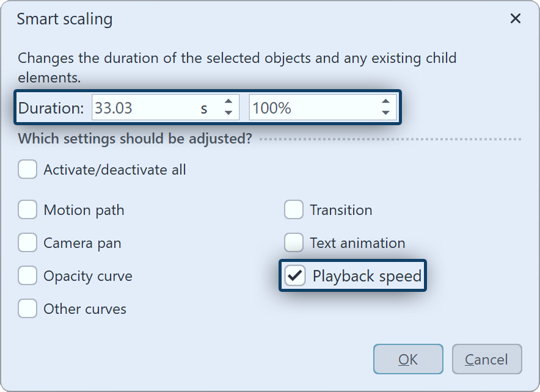Click the Smart scaling dialog title
This screenshot has width=540, height=392.
pos(64,19)
